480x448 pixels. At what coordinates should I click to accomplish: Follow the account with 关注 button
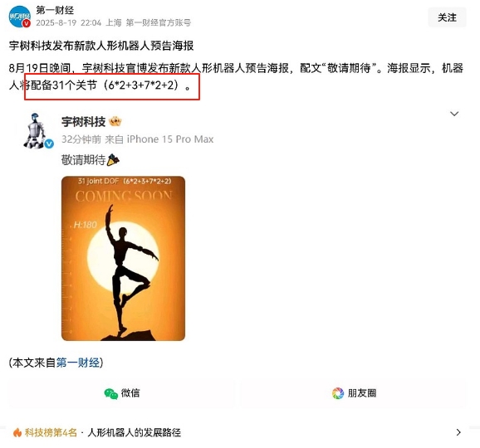tap(447, 17)
